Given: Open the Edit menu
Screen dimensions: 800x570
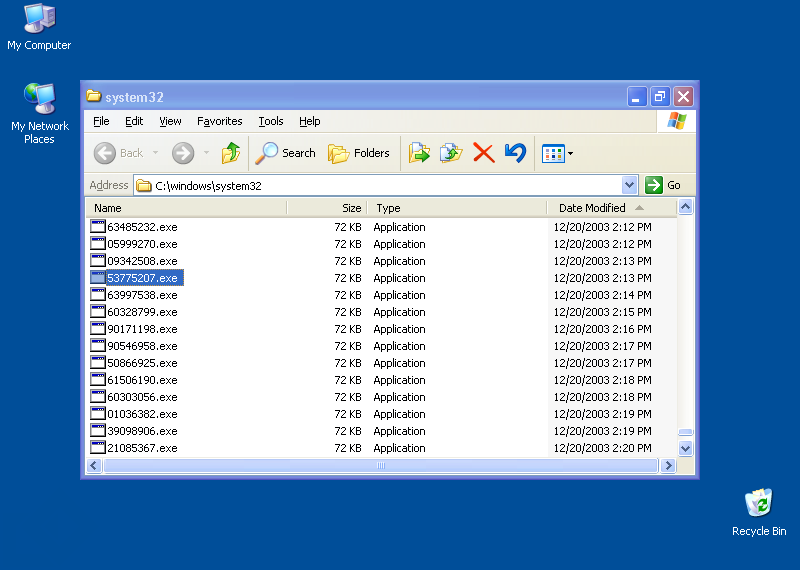Looking at the screenshot, I should (134, 121).
